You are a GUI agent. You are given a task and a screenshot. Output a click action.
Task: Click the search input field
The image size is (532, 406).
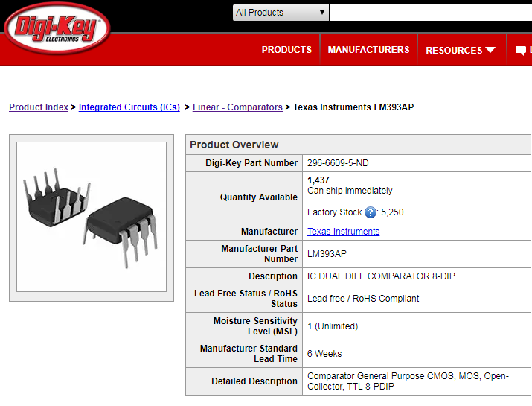point(431,13)
